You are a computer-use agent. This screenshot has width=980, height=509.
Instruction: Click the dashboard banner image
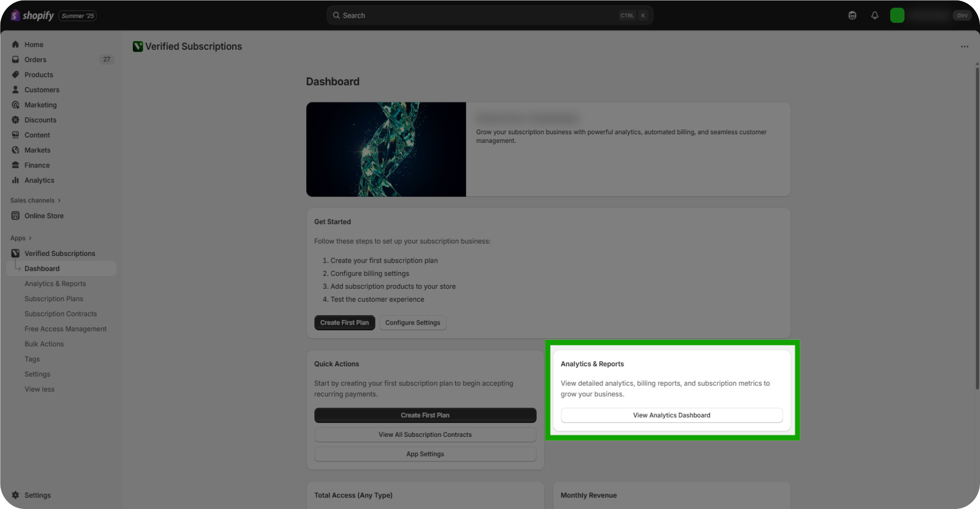pyautogui.click(x=386, y=149)
